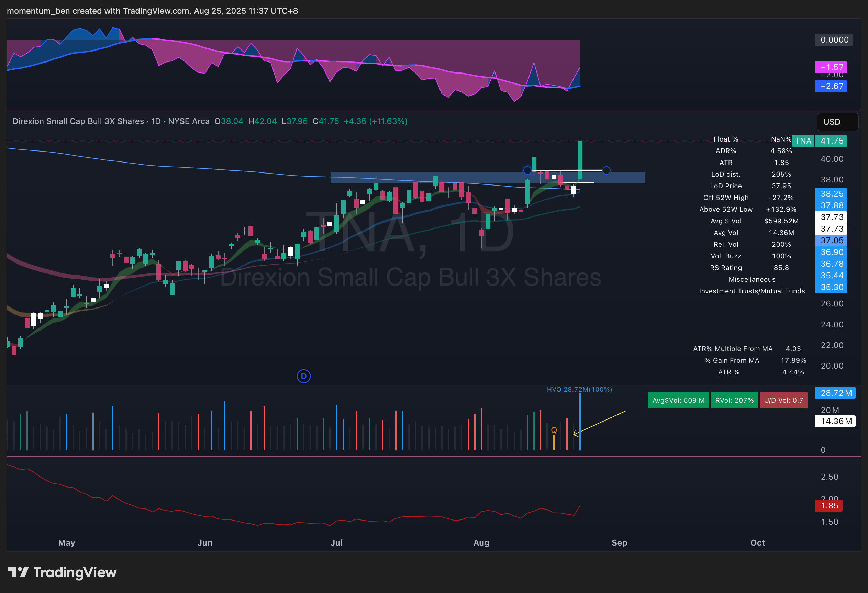868x593 pixels.
Task: Click the Jul label on time axis
Action: click(336, 542)
